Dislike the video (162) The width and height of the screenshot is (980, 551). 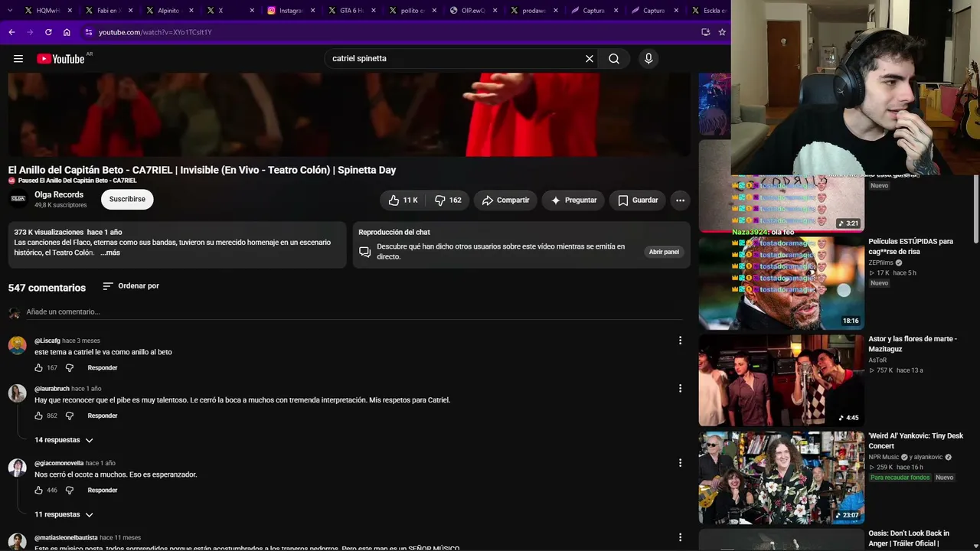(448, 201)
